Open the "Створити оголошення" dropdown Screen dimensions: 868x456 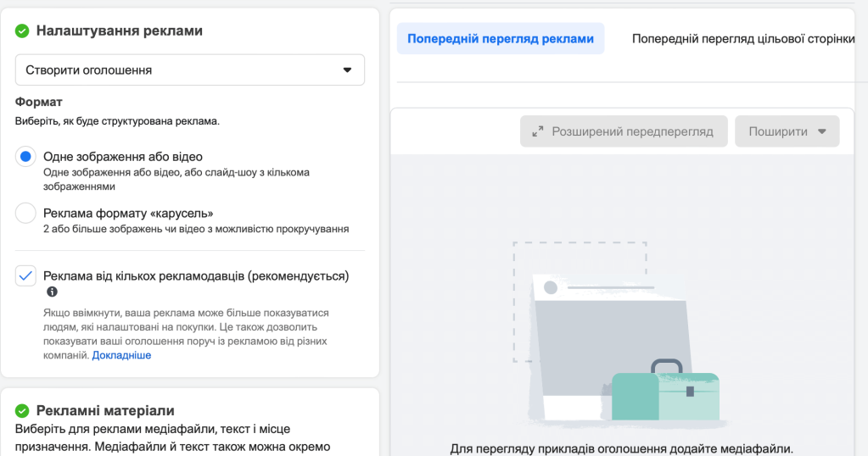(189, 70)
